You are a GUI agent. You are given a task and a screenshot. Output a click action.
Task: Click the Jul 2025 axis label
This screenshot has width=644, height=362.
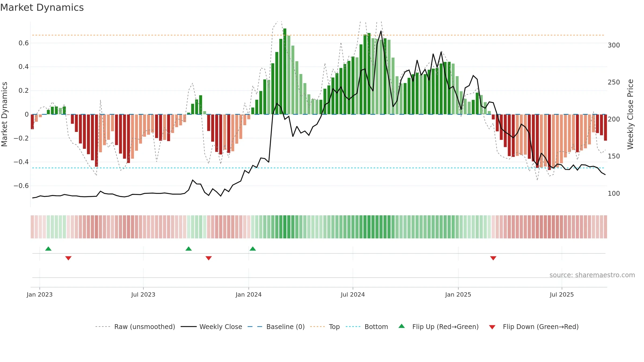coord(562,294)
